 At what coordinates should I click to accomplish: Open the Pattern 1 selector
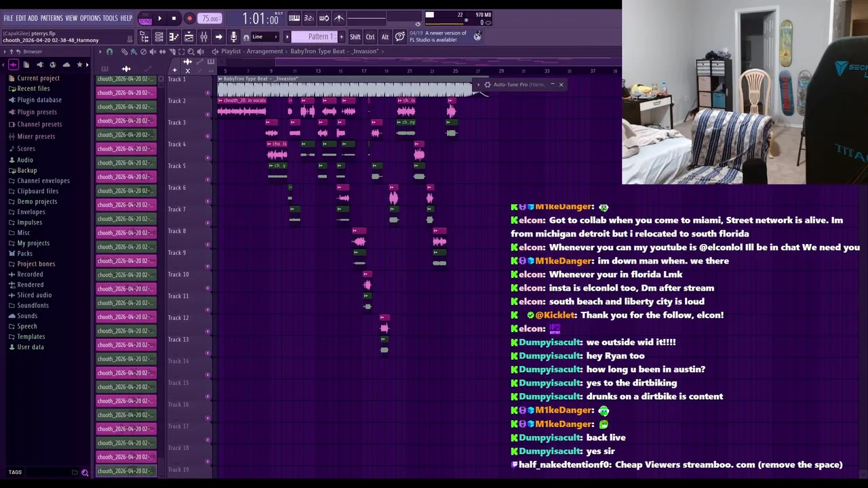tap(316, 37)
